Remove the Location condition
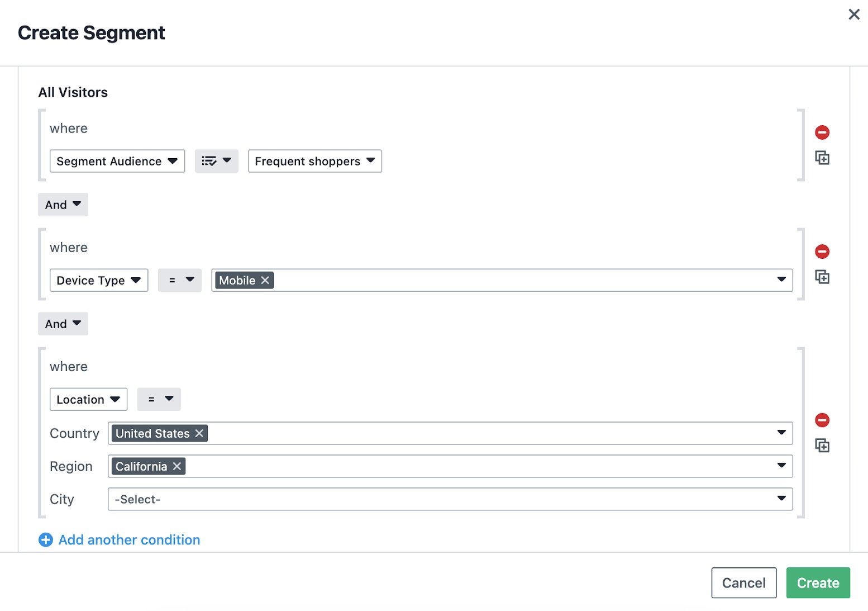868x611 pixels. point(822,420)
